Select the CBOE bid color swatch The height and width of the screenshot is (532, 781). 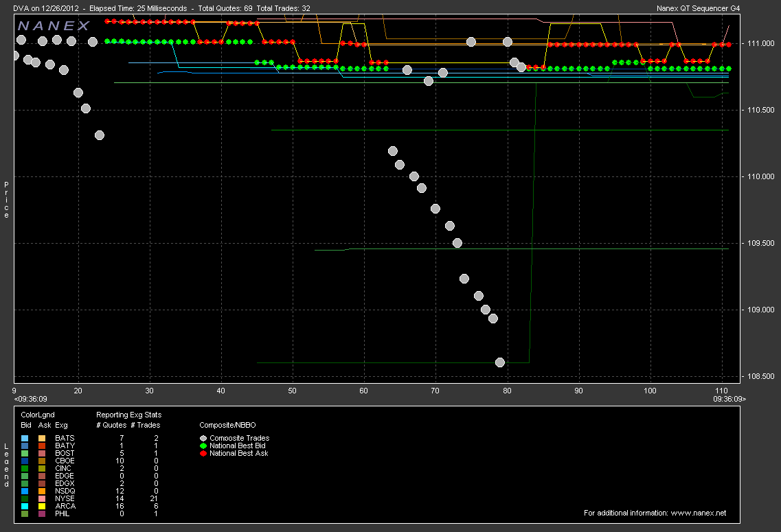click(x=25, y=461)
